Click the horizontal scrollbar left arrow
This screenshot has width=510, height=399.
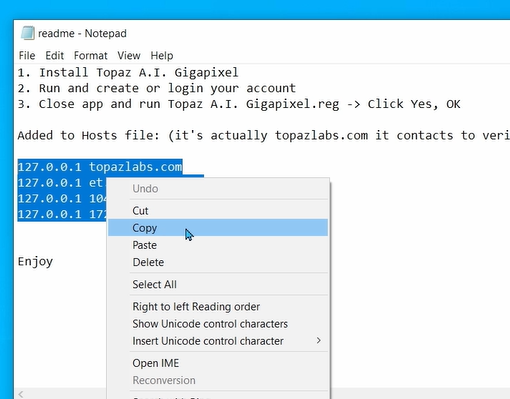pyautogui.click(x=21, y=394)
